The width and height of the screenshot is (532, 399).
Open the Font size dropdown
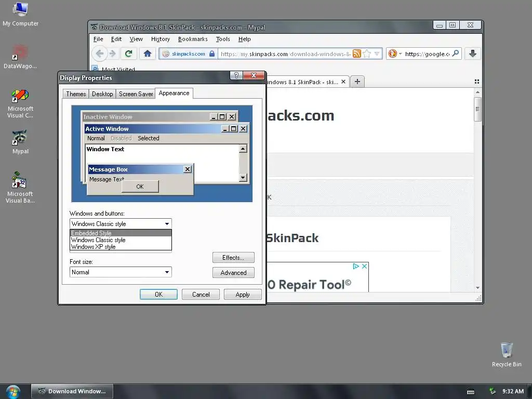167,272
